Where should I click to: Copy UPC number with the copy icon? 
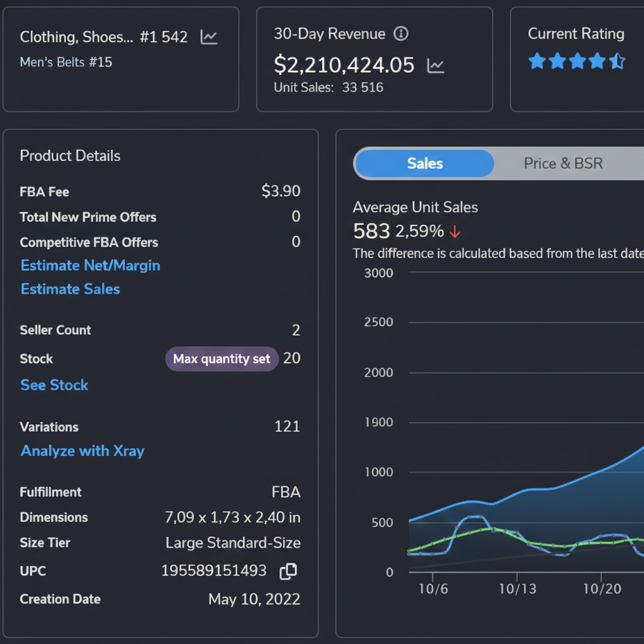coord(288,571)
